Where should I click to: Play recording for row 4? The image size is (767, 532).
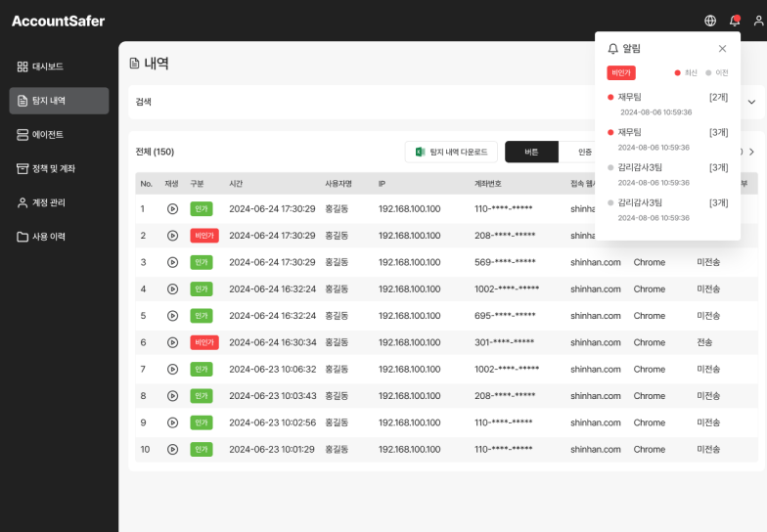pyautogui.click(x=172, y=289)
